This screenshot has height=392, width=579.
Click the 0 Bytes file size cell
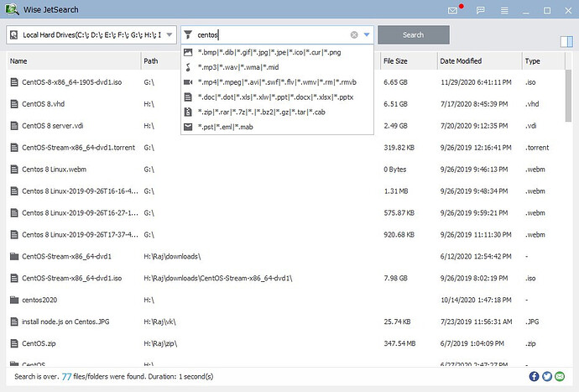click(394, 170)
